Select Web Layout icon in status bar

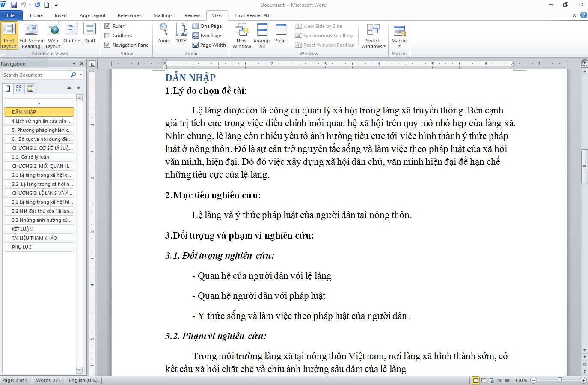tap(491, 380)
